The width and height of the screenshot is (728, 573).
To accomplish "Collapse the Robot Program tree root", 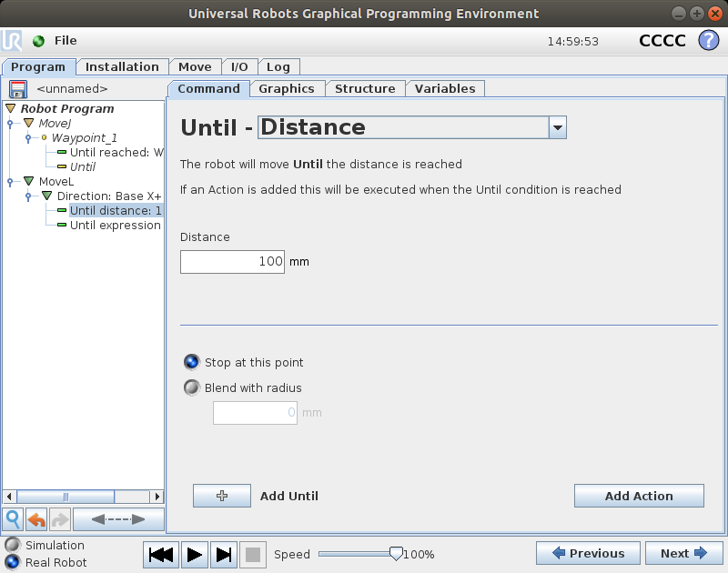I will (x=11, y=109).
